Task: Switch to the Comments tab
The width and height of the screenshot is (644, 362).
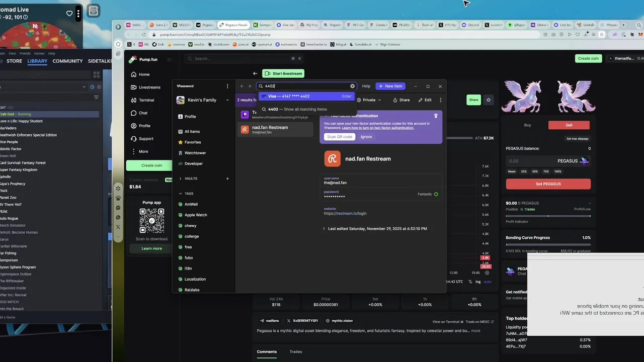Action: point(267,351)
